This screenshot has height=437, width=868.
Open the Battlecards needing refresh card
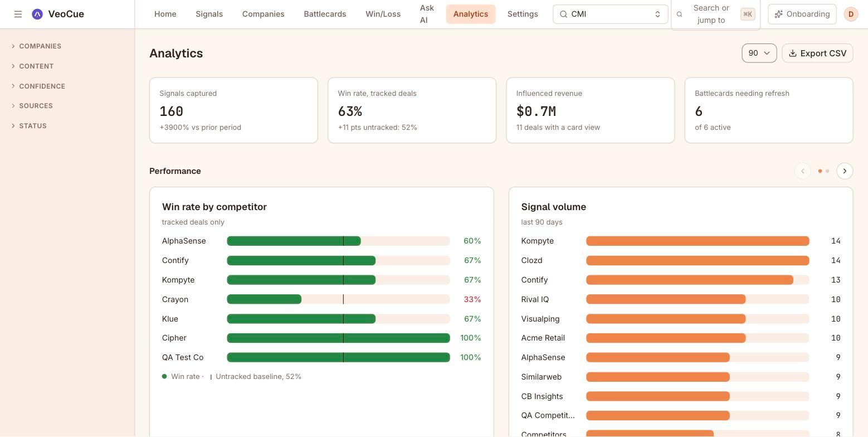(x=768, y=110)
